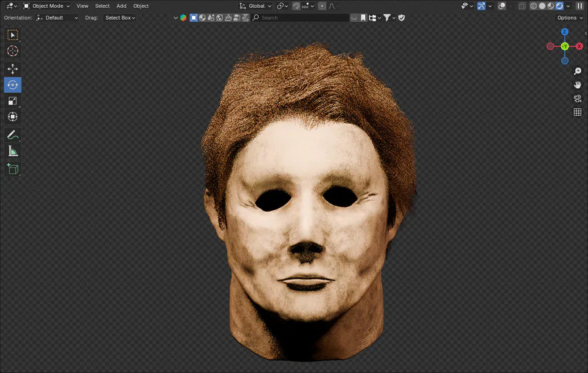Toggle viewport overlays
The image size is (588, 373).
502,6
